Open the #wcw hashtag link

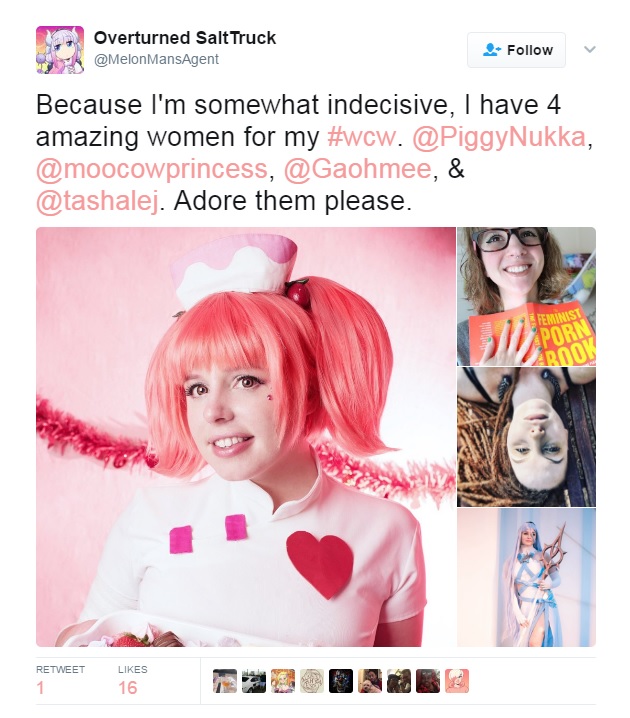[x=361, y=137]
